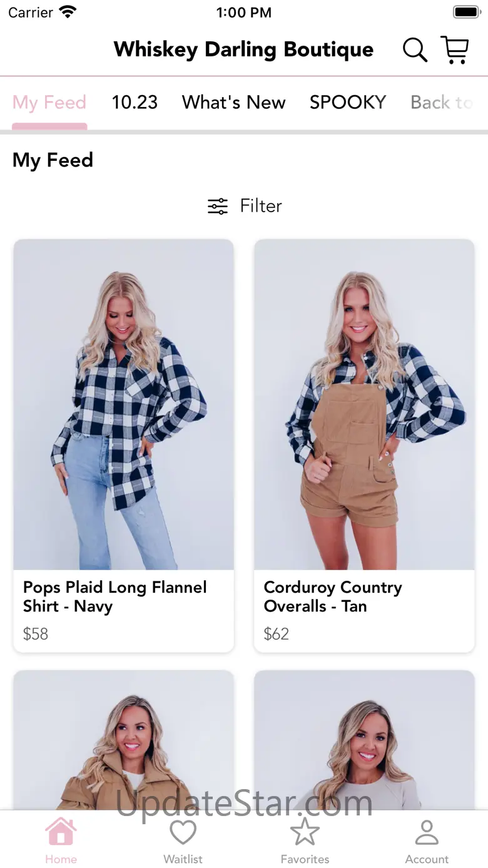
Task: Open the shopping cart
Action: pyautogui.click(x=455, y=50)
